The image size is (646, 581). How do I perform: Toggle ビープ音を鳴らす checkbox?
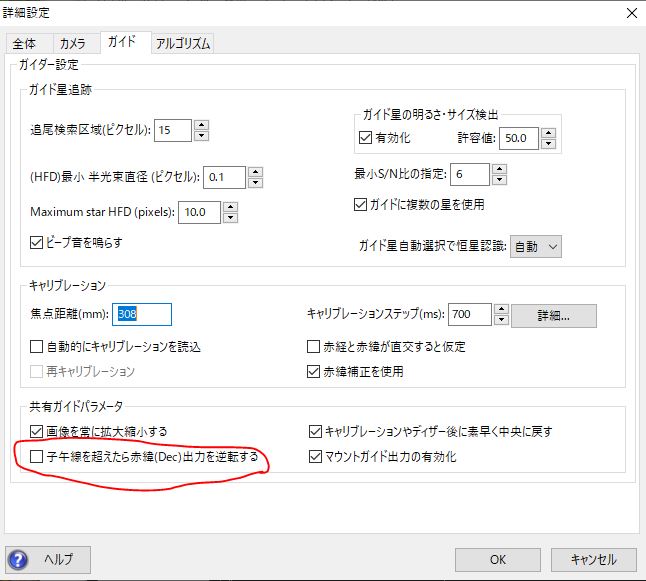pos(37,241)
